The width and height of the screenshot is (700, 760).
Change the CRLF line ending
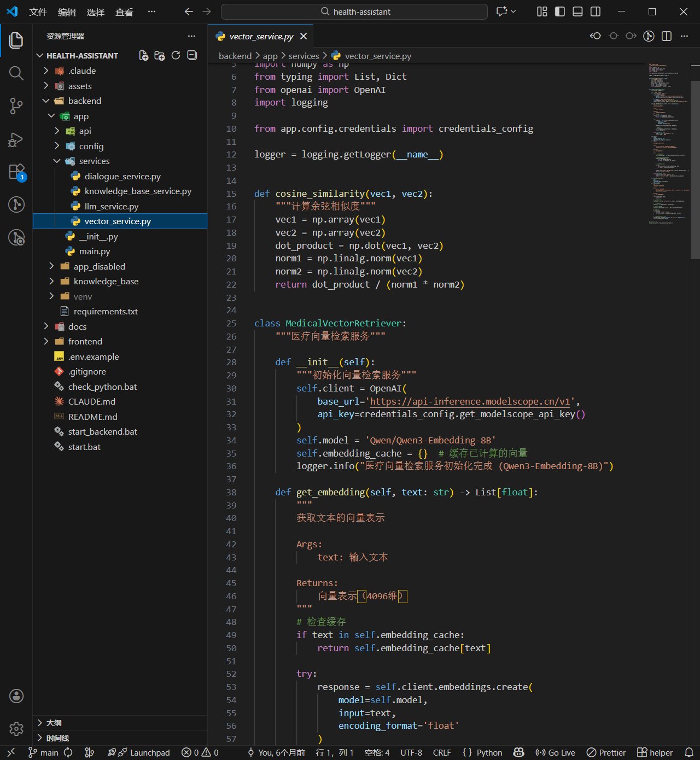[442, 752]
